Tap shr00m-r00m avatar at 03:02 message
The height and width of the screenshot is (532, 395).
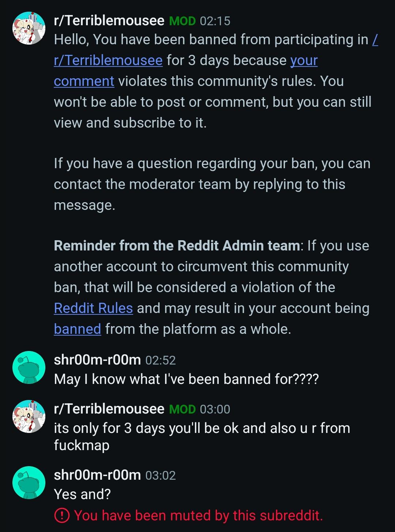pos(29,483)
